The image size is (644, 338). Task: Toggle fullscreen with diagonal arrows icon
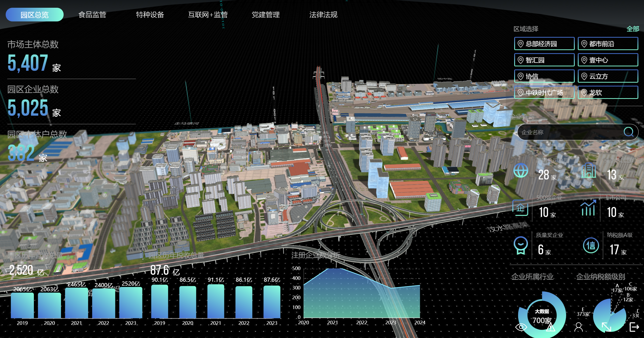606,327
